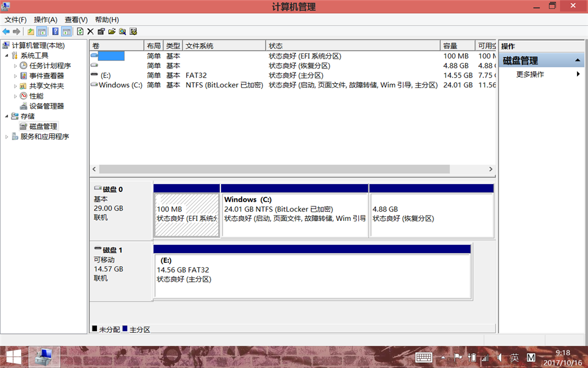
Task: Click 状态良好 (恢复分区) status in volume list
Action: pos(300,66)
